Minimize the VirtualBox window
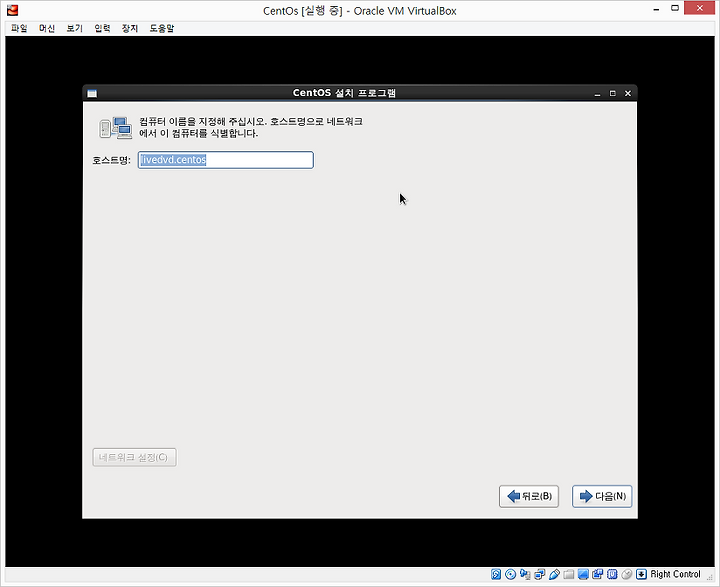Screen dimensions: 720x587 657,9
